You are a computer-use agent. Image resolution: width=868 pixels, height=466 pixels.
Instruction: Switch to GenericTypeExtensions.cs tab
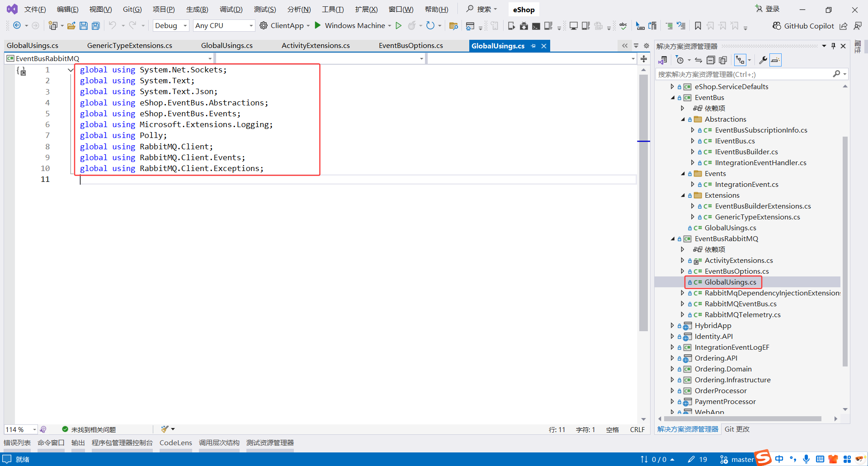point(130,45)
